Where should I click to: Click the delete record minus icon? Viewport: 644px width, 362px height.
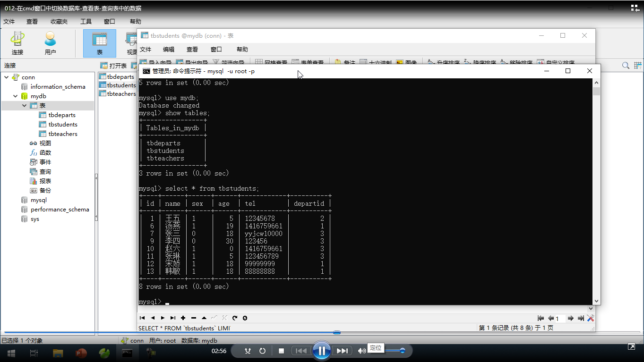[194, 318]
